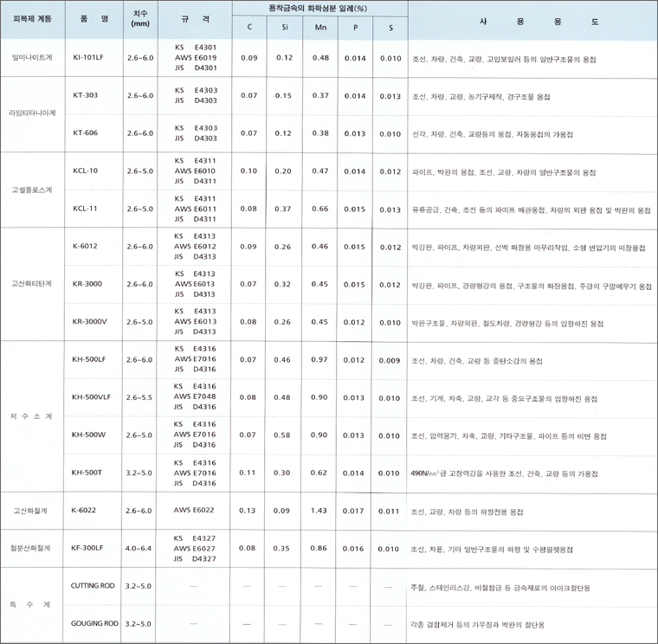Click Mn value 1.43 for K-6022
This screenshot has height=644, width=658.
[x=319, y=510]
